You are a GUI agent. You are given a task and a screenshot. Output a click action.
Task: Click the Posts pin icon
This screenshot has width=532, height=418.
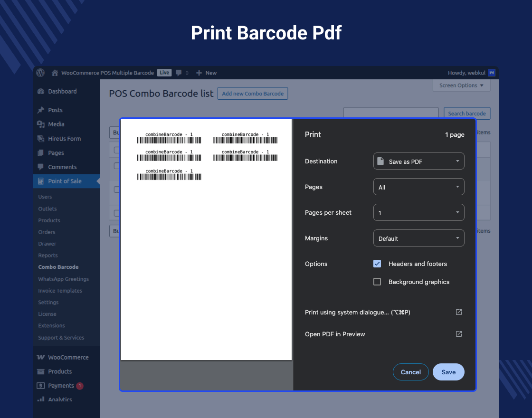click(x=41, y=110)
